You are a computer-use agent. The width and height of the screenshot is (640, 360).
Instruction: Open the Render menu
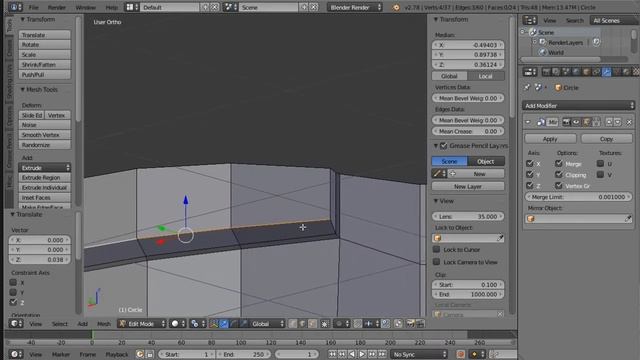[57, 7]
